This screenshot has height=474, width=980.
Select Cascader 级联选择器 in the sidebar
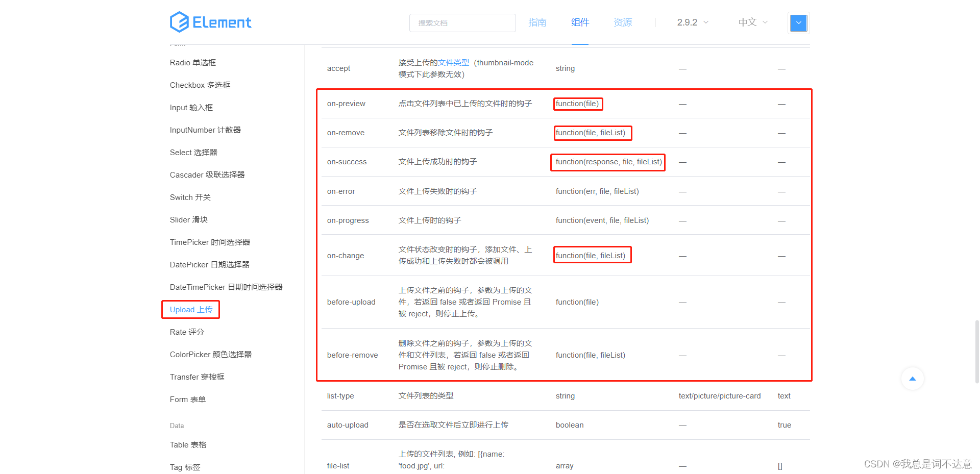click(207, 174)
